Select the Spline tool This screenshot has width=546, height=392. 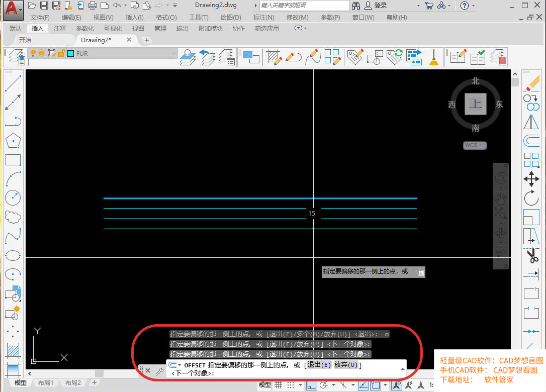pos(13,236)
